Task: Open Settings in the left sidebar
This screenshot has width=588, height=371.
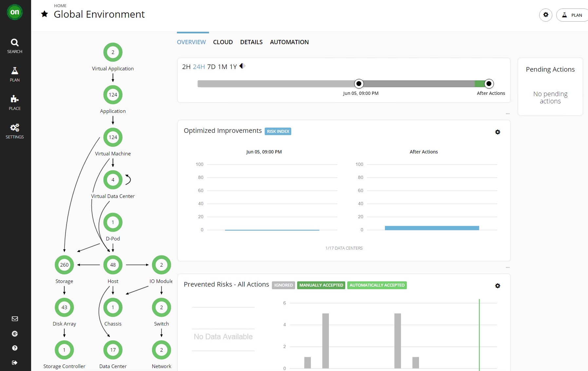Action: click(x=15, y=131)
